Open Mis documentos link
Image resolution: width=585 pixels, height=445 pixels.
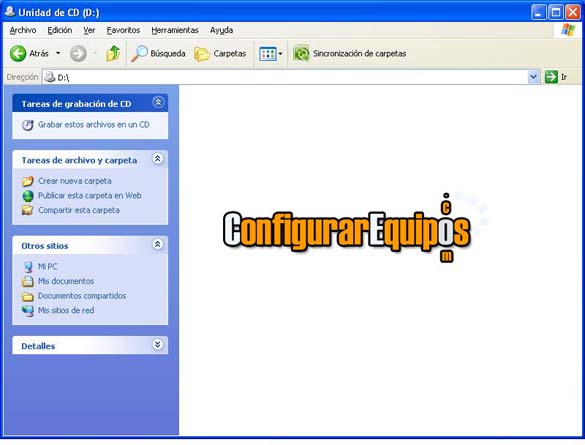(66, 281)
